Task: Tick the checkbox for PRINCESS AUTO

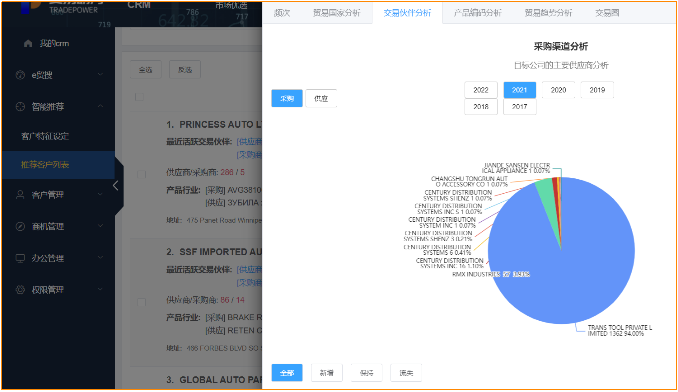Action: (141, 174)
